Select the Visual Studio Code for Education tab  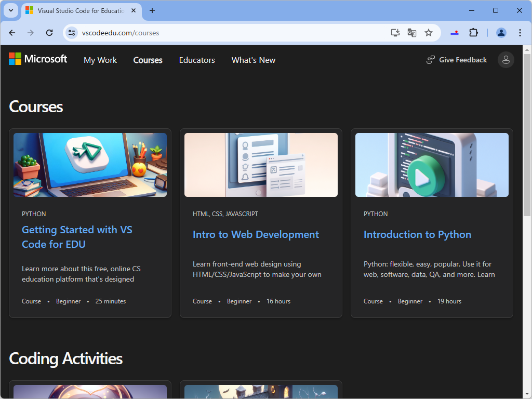pyautogui.click(x=82, y=10)
